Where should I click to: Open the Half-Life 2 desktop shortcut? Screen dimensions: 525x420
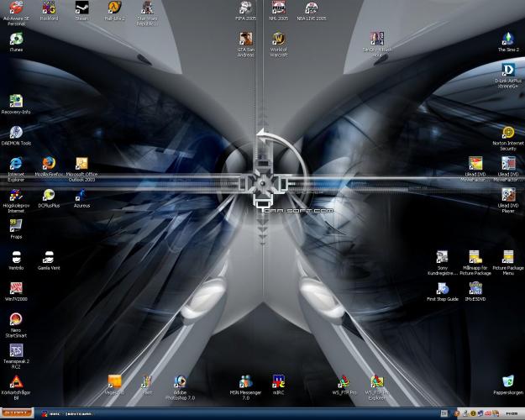click(x=113, y=8)
